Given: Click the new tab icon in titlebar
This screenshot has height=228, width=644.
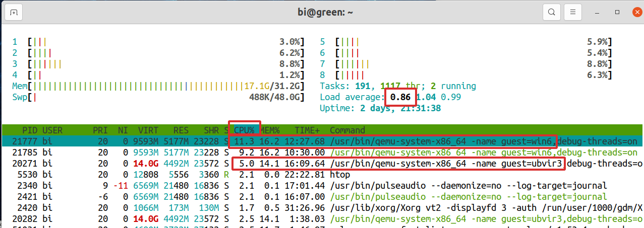Looking at the screenshot, I should 14,12.
